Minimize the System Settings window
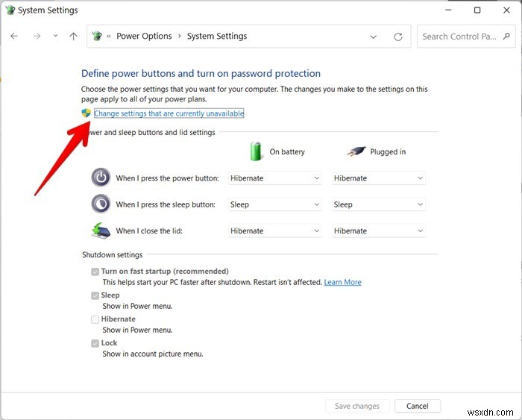522x420 pixels. tap(448, 10)
